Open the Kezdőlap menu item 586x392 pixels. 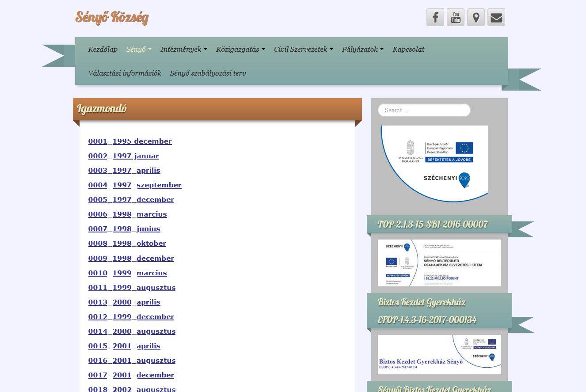103,49
